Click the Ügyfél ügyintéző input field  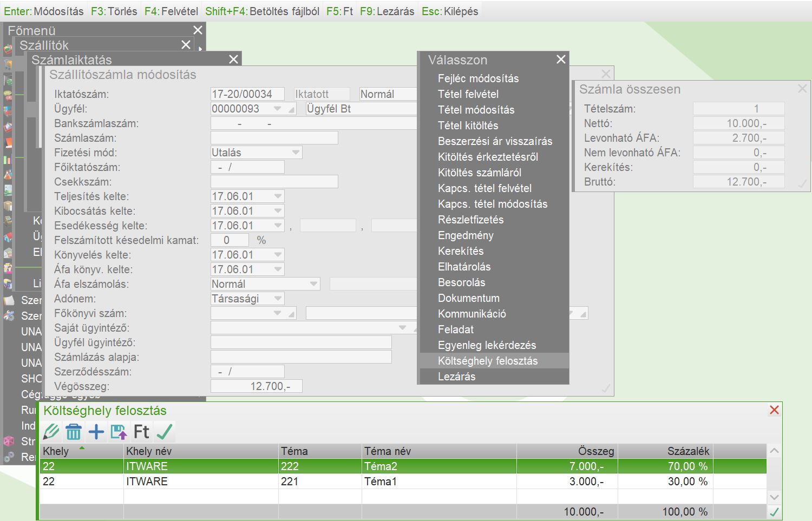301,342
